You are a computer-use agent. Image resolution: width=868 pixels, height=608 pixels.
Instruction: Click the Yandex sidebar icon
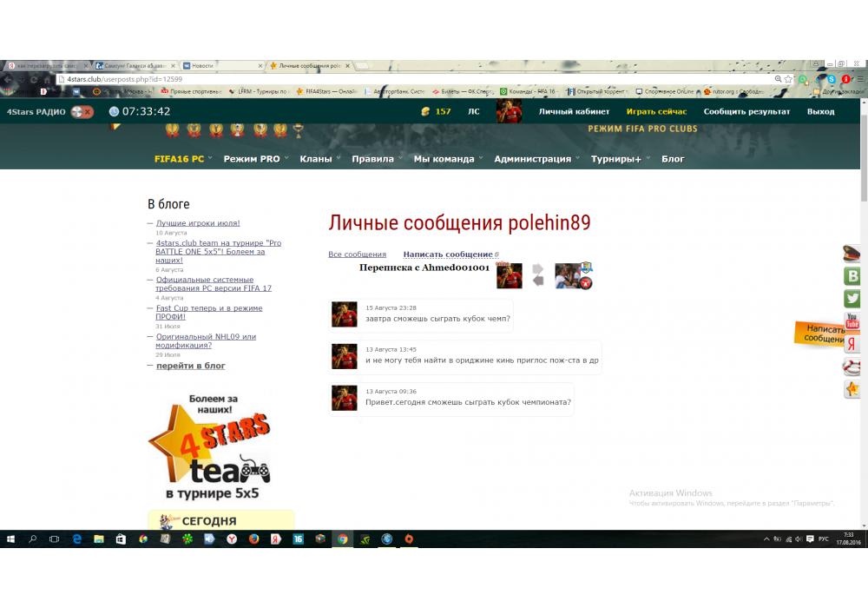click(x=852, y=344)
